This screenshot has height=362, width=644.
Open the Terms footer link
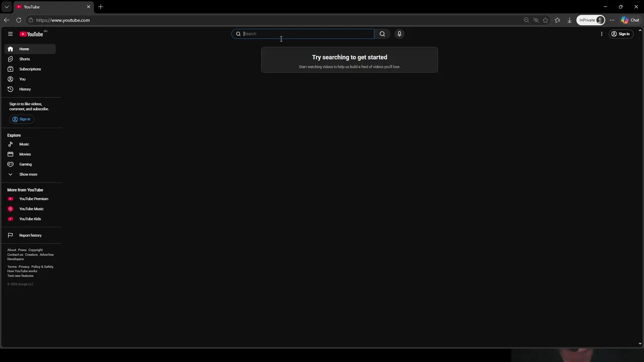12,266
